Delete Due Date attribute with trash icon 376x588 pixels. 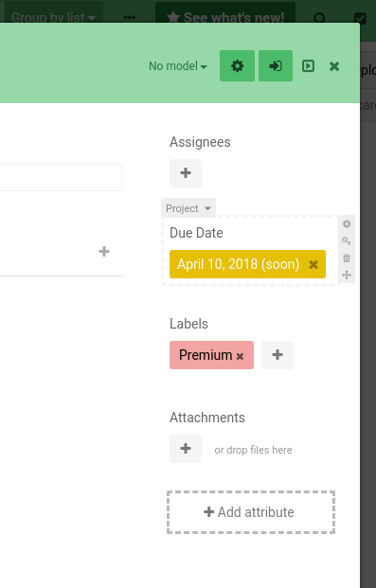coord(347,258)
